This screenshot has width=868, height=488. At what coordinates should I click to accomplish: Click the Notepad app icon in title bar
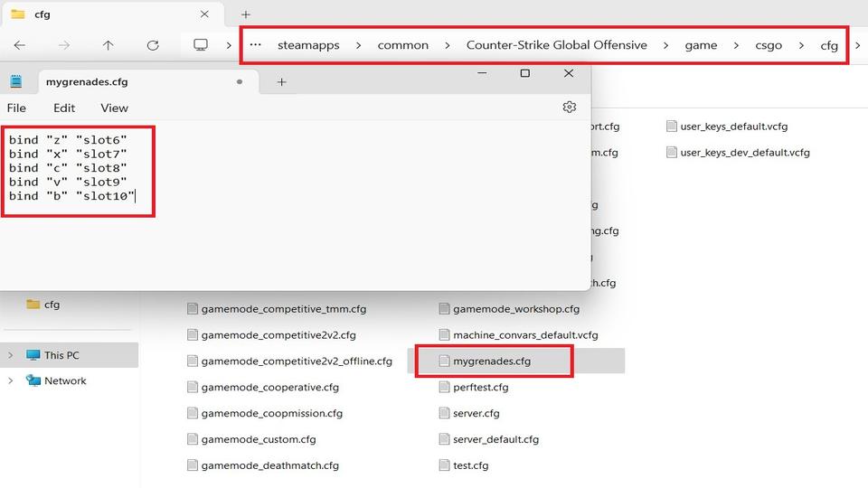(x=16, y=81)
